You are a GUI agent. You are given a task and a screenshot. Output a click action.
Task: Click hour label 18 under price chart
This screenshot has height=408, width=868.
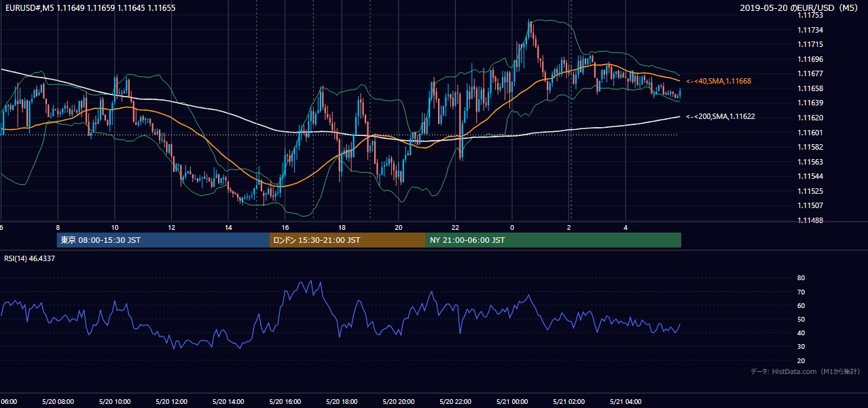[x=342, y=227]
